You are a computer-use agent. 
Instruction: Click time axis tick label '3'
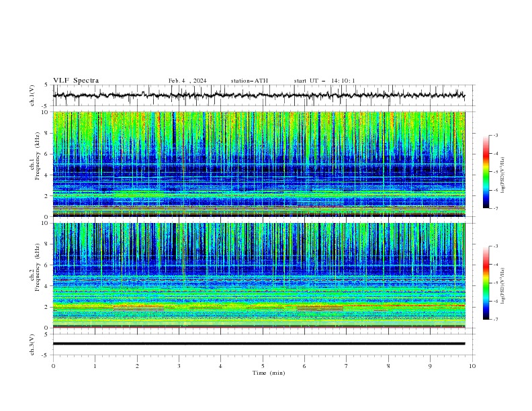[179, 366]
